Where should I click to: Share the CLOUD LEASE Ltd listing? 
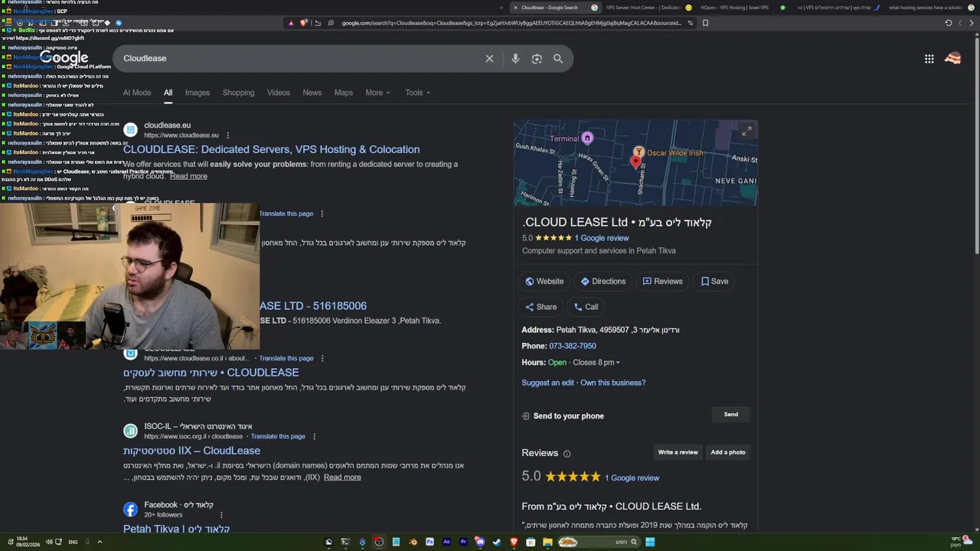pos(541,307)
